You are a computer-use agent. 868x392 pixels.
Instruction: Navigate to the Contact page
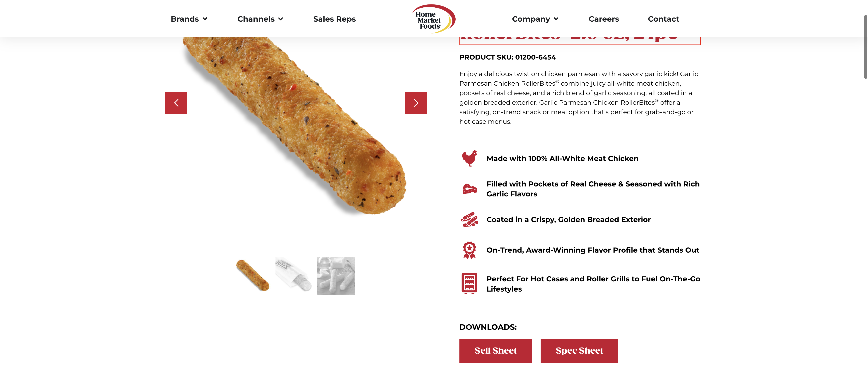point(663,19)
